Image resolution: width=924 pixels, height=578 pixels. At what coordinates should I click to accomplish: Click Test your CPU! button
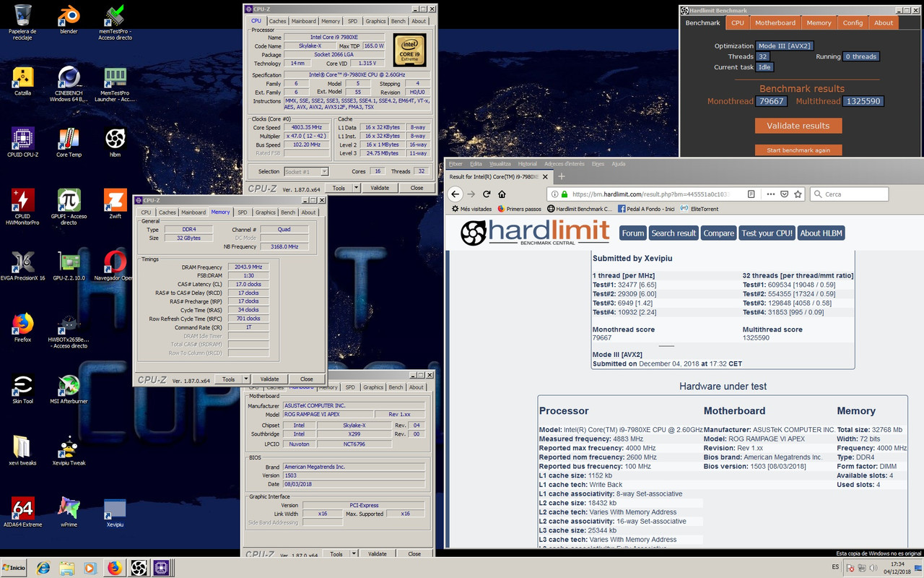pyautogui.click(x=767, y=233)
